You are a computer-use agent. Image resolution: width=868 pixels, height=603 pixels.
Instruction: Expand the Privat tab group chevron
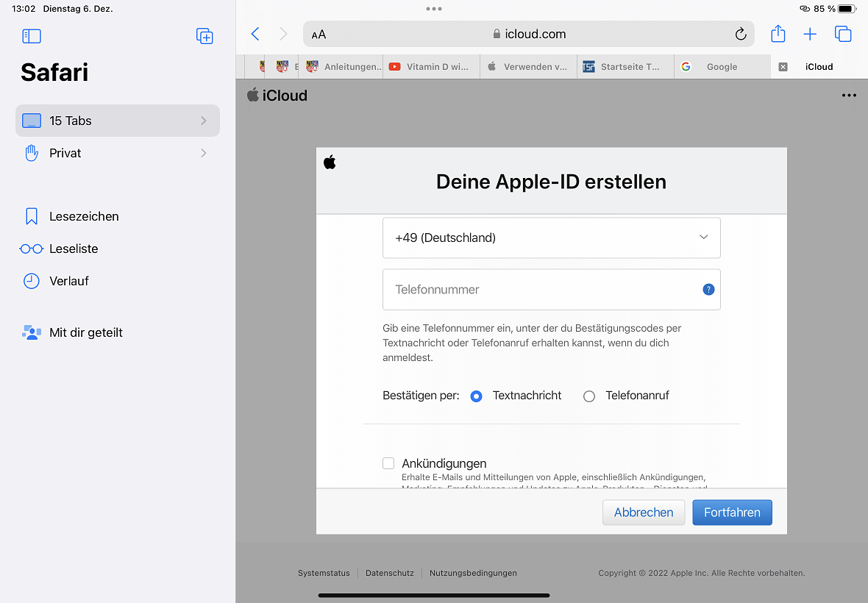click(204, 153)
